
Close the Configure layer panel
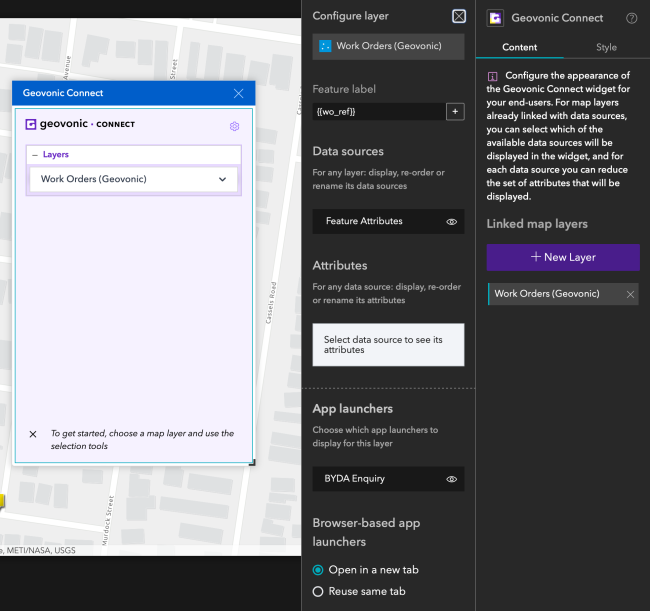[459, 16]
